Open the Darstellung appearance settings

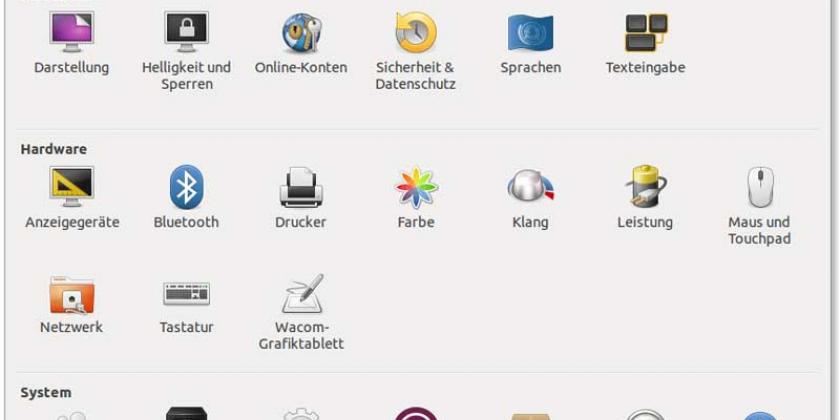(71, 33)
